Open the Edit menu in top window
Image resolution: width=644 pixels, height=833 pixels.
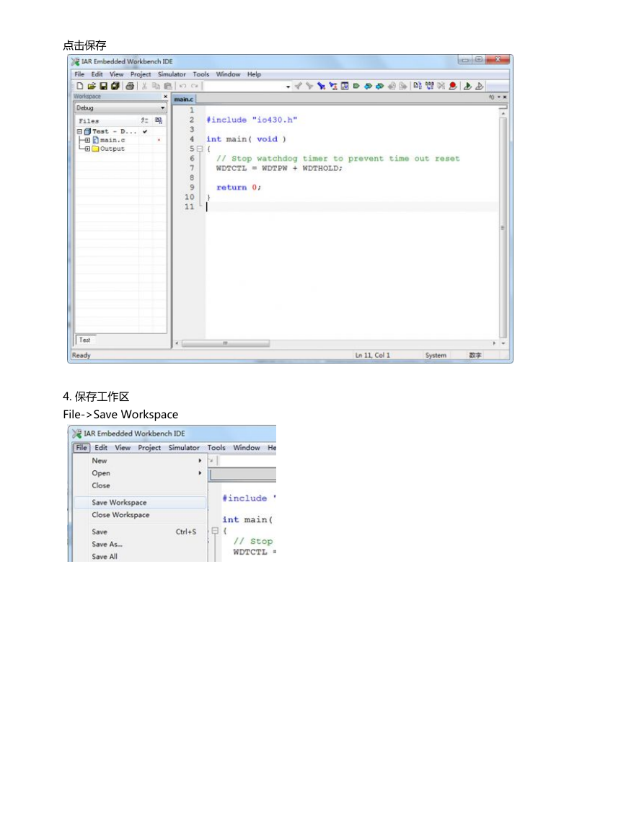97,74
